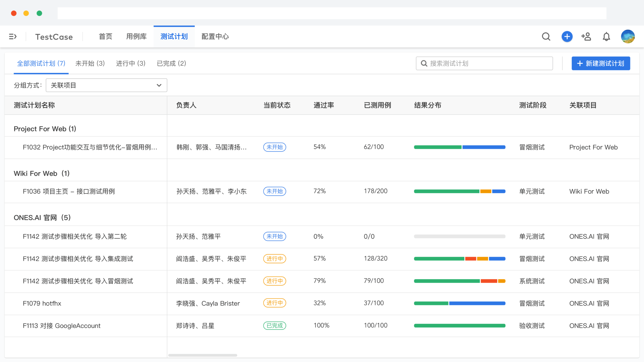Switch to the 用例库 nav tab
This screenshot has height=362, width=644.
[136, 36]
